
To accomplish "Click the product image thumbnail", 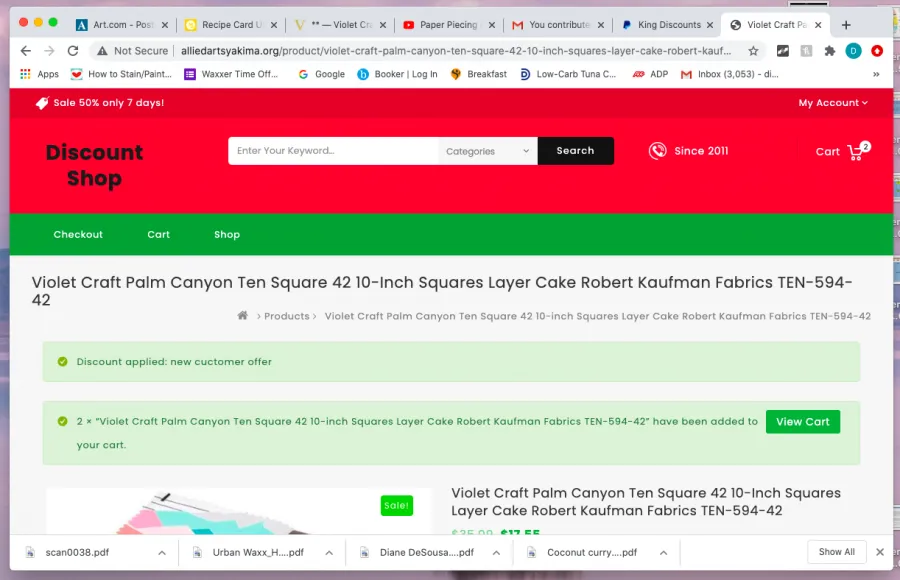I will click(238, 511).
